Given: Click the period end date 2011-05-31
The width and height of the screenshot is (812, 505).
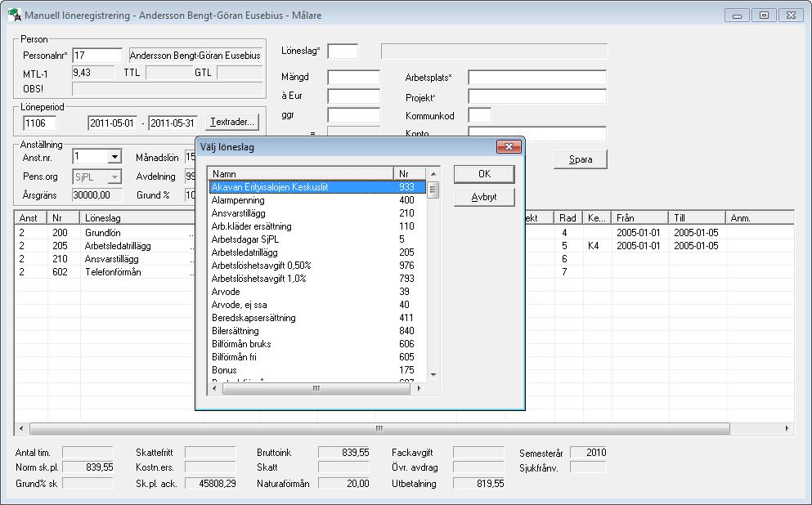Looking at the screenshot, I should [173, 123].
